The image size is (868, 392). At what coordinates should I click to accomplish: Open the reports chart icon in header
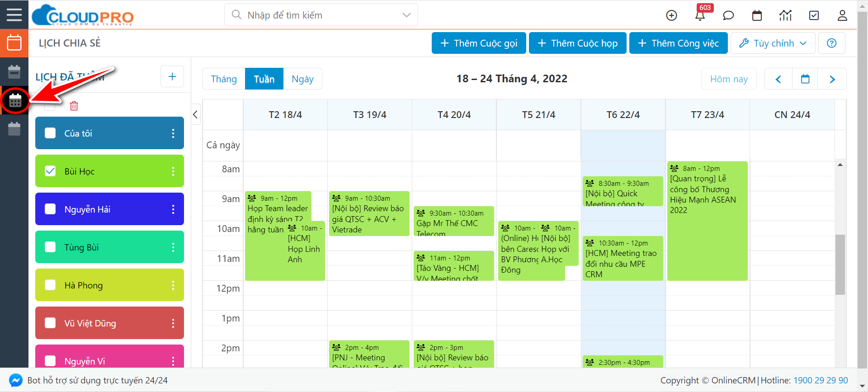click(x=785, y=16)
